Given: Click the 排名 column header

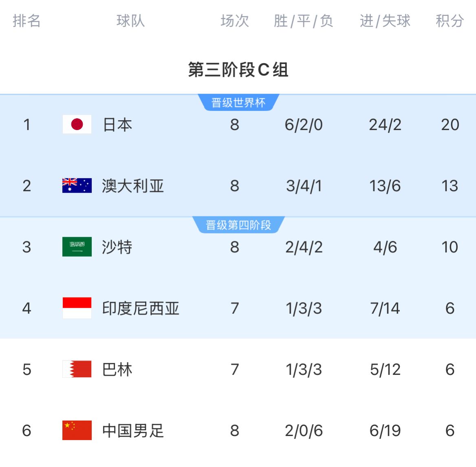Looking at the screenshot, I should pos(27,21).
